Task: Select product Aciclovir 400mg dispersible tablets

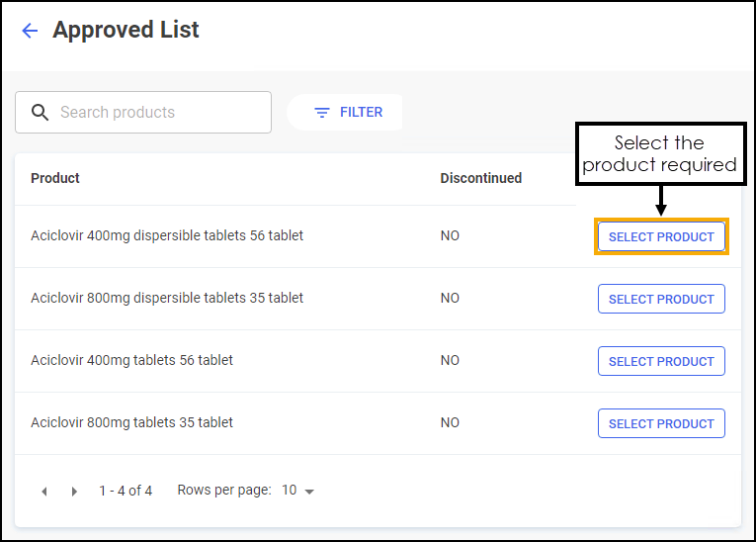Action: click(x=661, y=237)
